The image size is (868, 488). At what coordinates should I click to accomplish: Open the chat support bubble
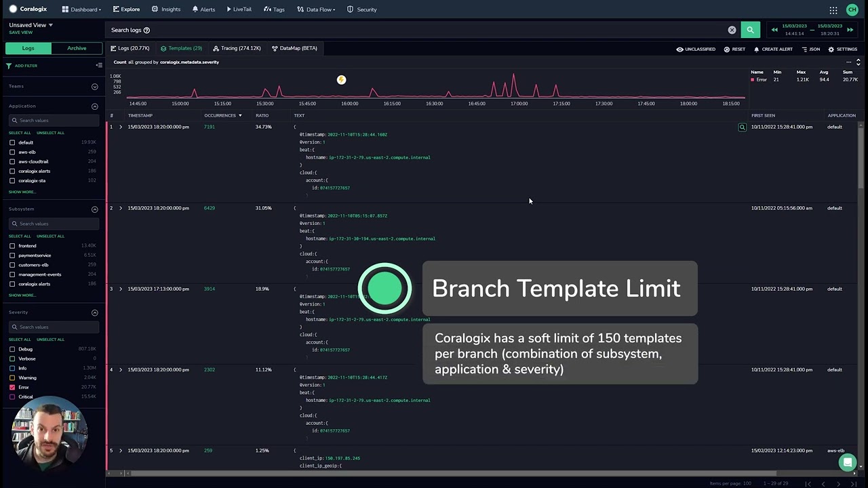[x=848, y=462]
